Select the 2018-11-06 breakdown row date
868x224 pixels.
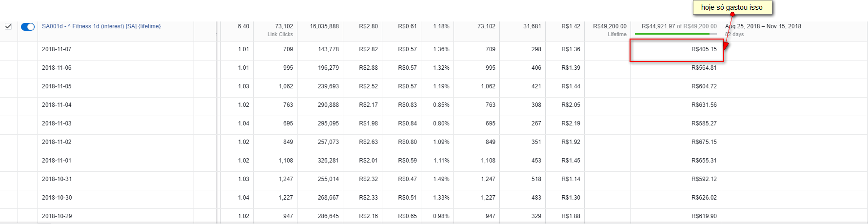[57, 68]
